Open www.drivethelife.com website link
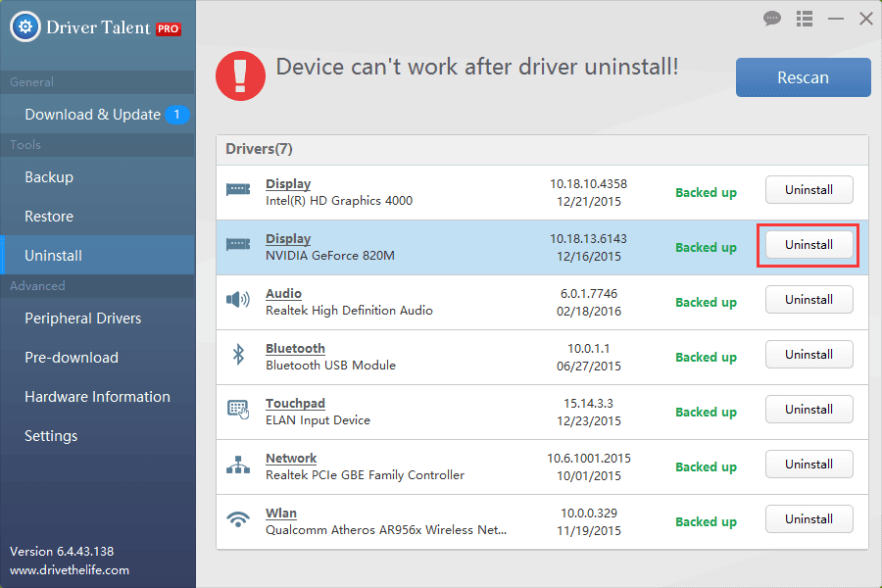This screenshot has width=882, height=588. [70, 570]
